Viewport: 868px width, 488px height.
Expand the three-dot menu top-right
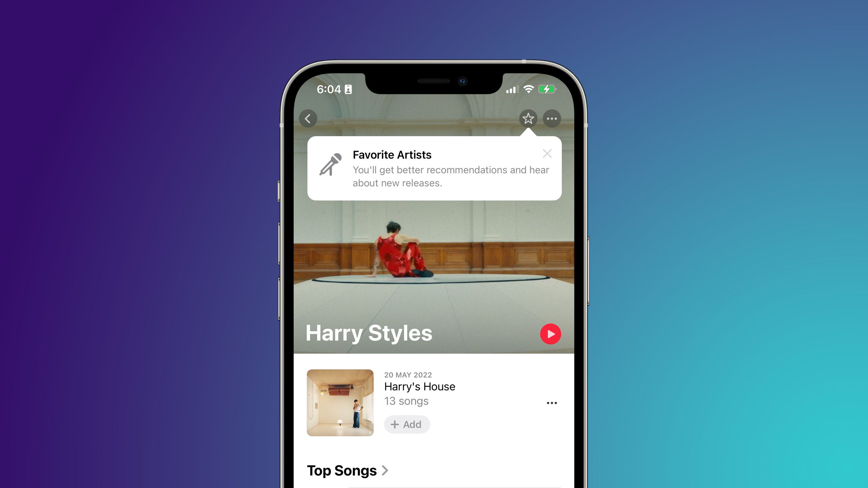click(x=550, y=117)
